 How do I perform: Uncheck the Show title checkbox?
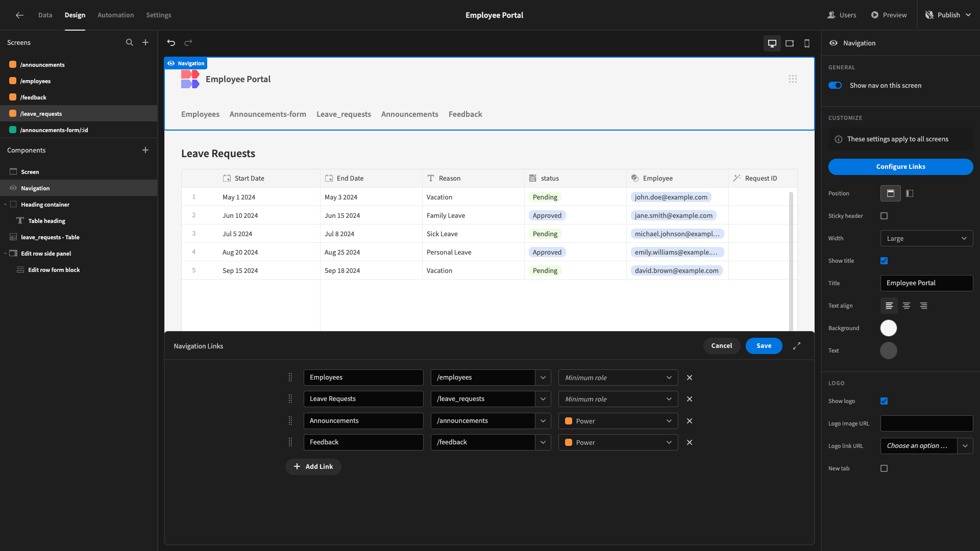click(x=884, y=261)
